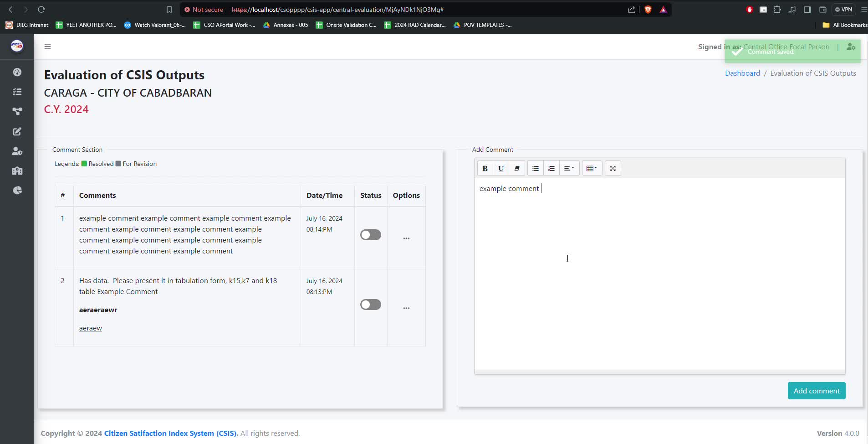
Task: Open paragraph alignment dropdown
Action: [569, 168]
